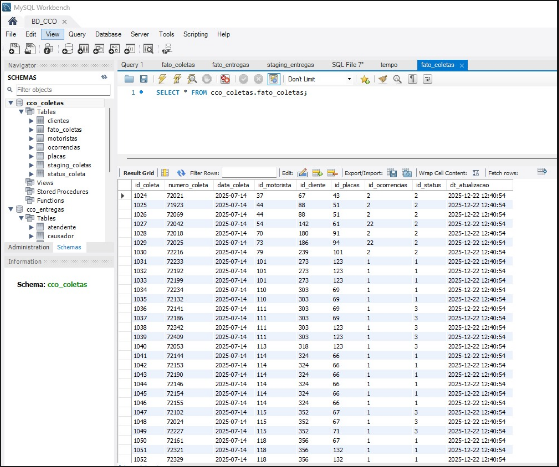Toggle auto-commit mode
The width and height of the screenshot is (559, 467).
pos(273,79)
